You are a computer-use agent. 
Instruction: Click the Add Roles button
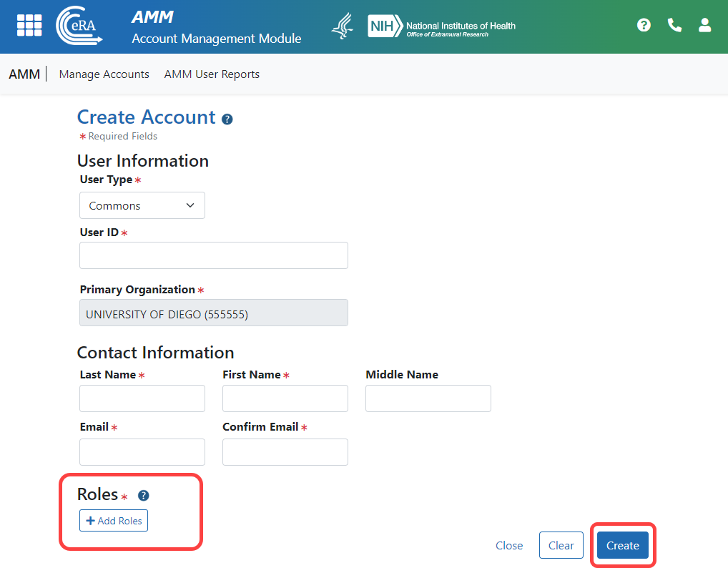tap(113, 520)
